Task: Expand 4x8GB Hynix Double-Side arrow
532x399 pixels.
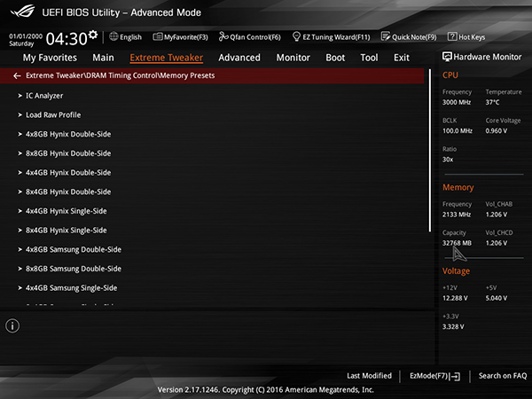Action: [20, 134]
